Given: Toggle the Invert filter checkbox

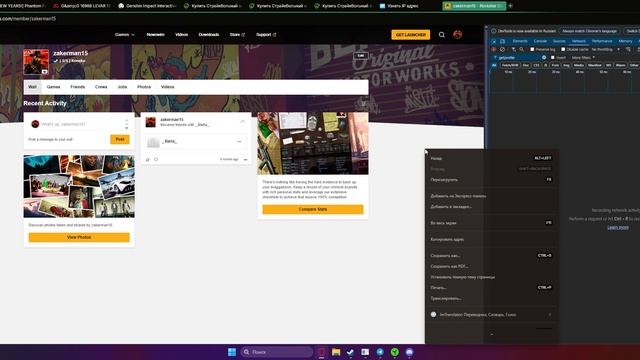Looking at the screenshot, I should point(553,58).
